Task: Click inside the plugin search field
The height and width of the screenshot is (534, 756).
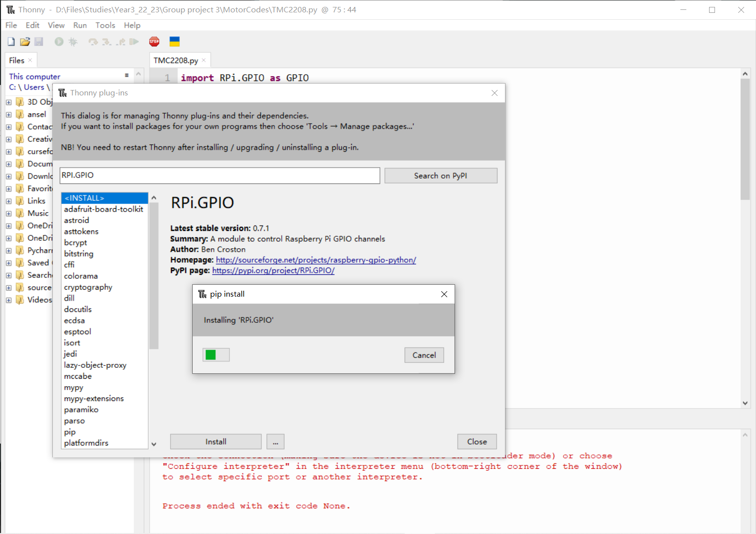Action: (x=219, y=176)
